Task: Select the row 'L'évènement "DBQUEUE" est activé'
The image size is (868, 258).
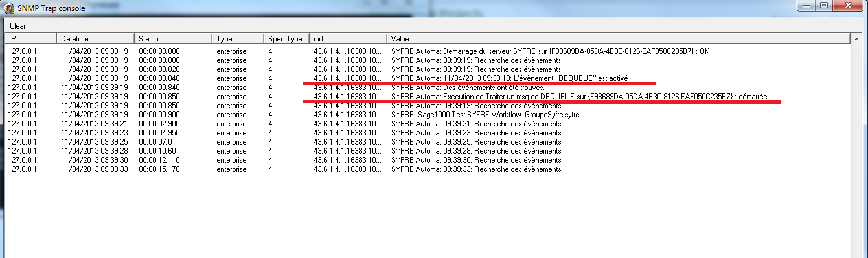Action: click(x=428, y=78)
